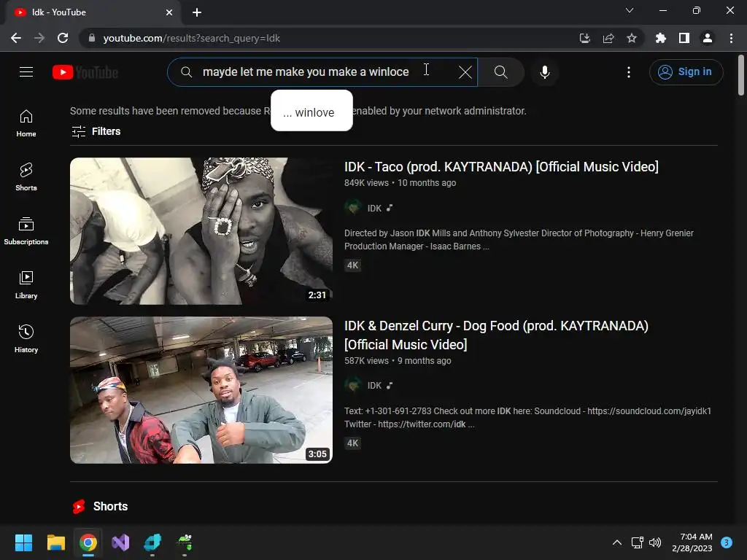Image resolution: width=747 pixels, height=560 pixels.
Task: Open tab search chevron dropdown
Action: pos(630,10)
